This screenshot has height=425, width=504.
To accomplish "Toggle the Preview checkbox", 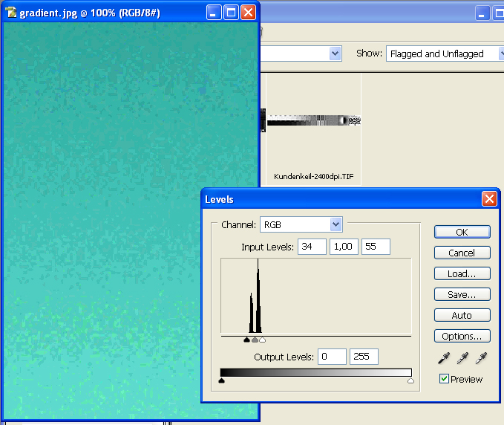I will point(444,379).
